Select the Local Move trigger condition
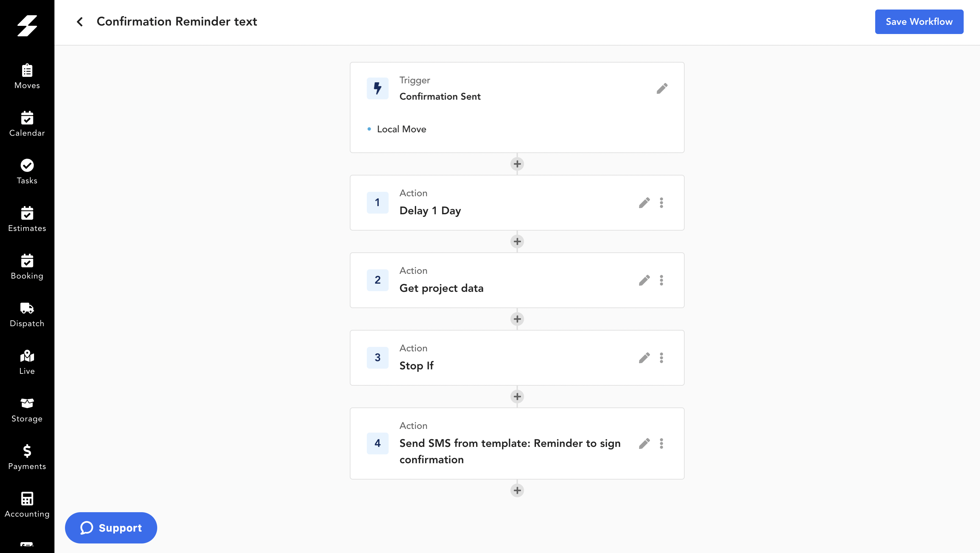This screenshot has width=980, height=553. click(402, 129)
